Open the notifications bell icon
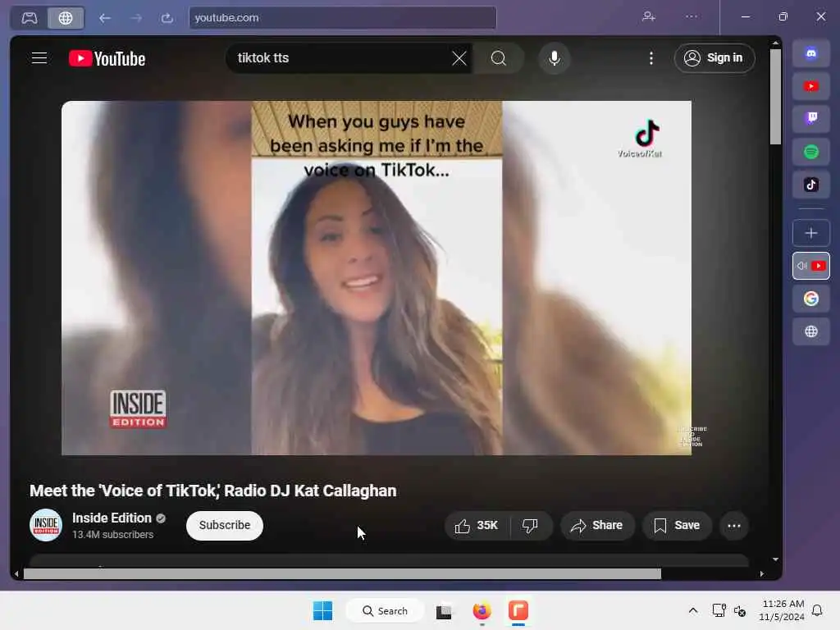The width and height of the screenshot is (840, 630). click(817, 610)
